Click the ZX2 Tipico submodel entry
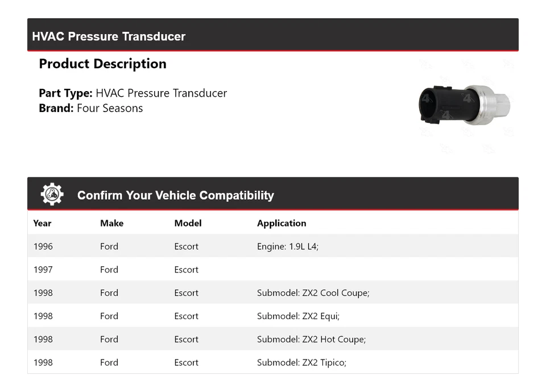Image resolution: width=546 pixels, height=392 pixels. (301, 362)
